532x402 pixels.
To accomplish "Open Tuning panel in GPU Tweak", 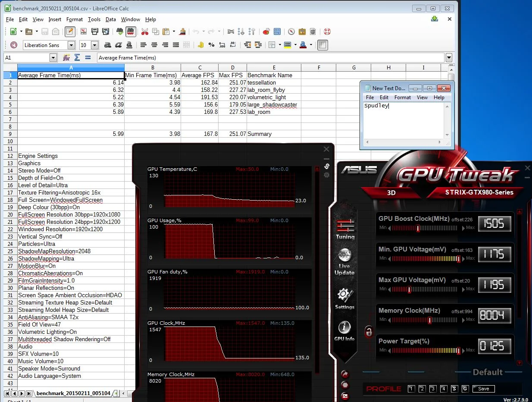I will tap(345, 229).
